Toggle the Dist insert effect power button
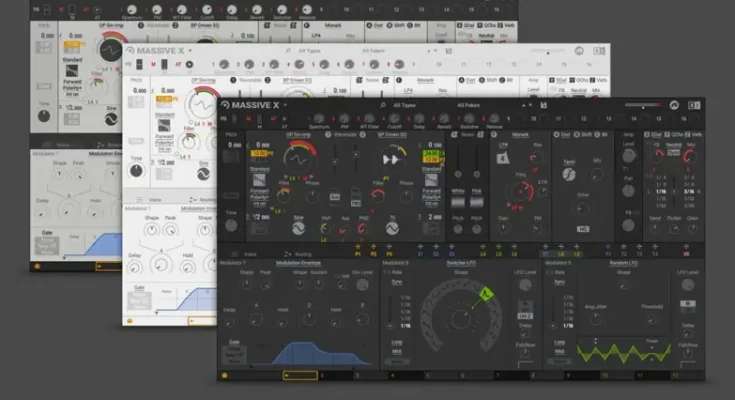Viewport: 735px width, 400px height. 558,134
